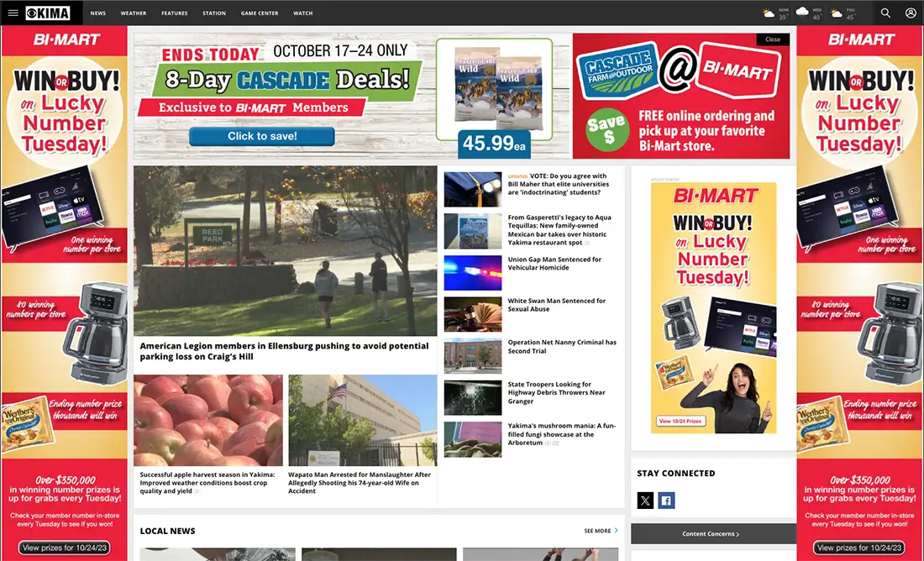Read Union Gap Man Sentenced headline
Image resolution: width=924 pixels, height=561 pixels.
click(x=554, y=264)
